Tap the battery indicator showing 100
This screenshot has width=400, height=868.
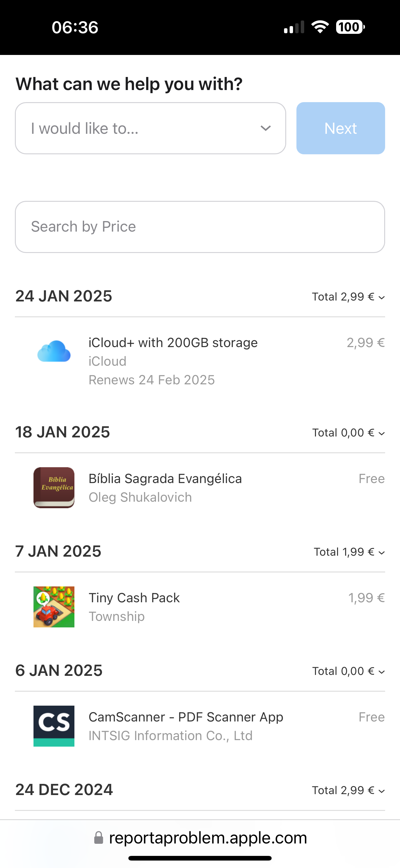click(350, 27)
